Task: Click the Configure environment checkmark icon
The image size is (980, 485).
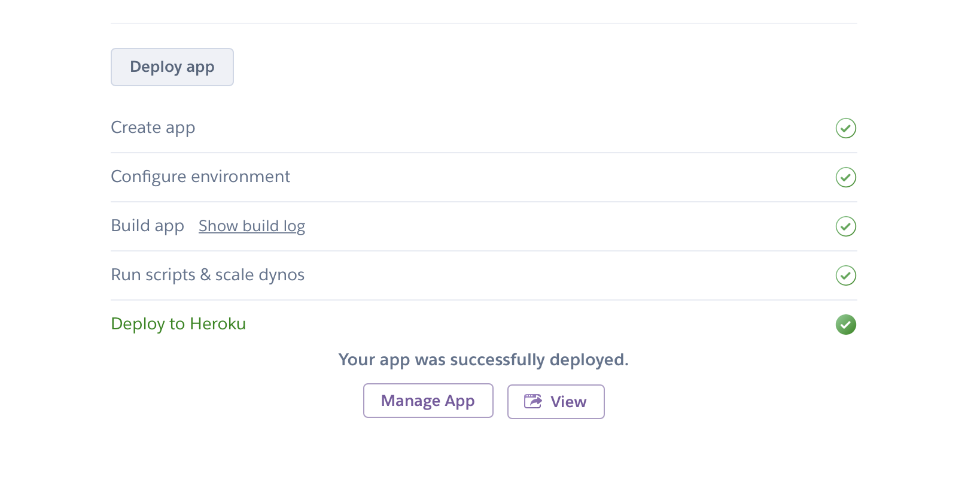Action: tap(845, 177)
